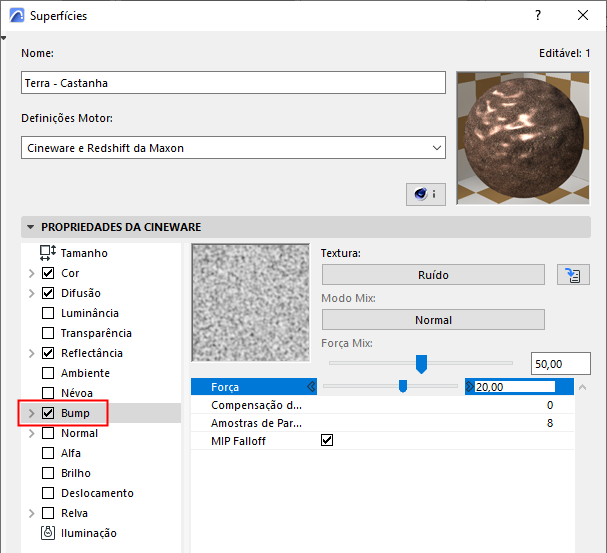Open the help question mark button
Image resolution: width=607 pixels, height=553 pixels.
tap(538, 15)
